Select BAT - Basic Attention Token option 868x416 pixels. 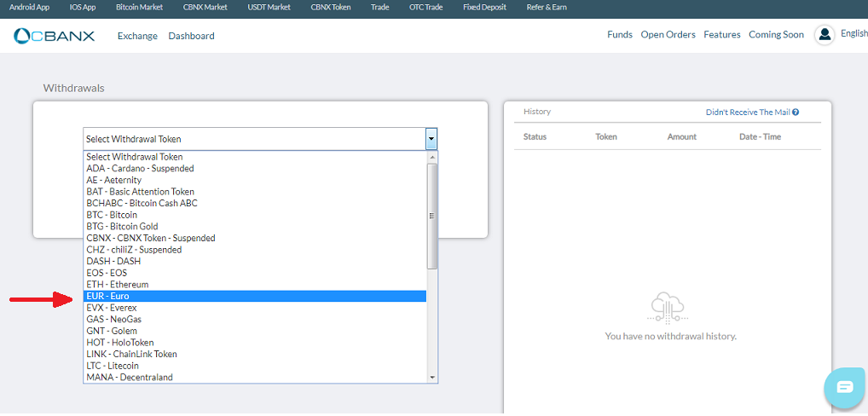(x=255, y=192)
